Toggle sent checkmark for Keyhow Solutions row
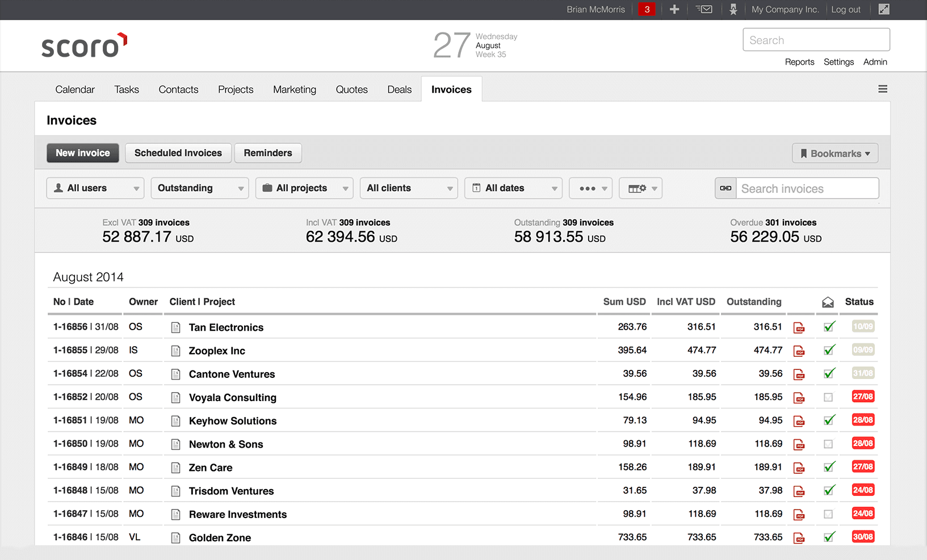Viewport: 927px width, 560px height. pos(829,419)
